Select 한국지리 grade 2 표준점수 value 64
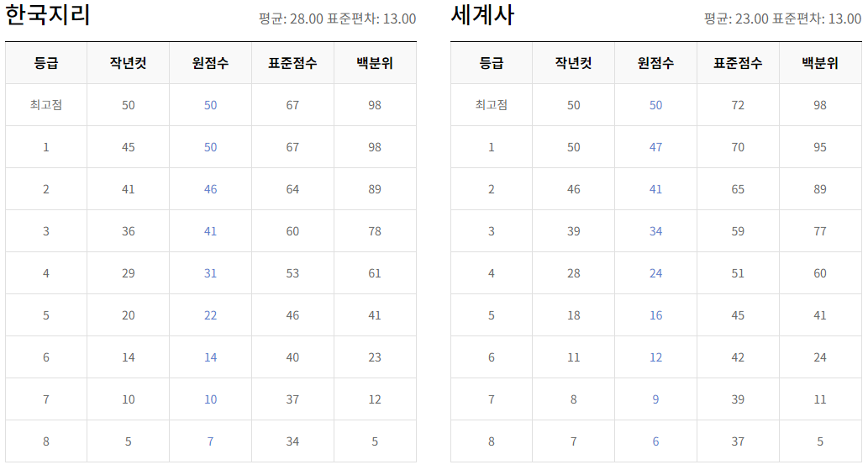The width and height of the screenshot is (868, 470). click(292, 189)
